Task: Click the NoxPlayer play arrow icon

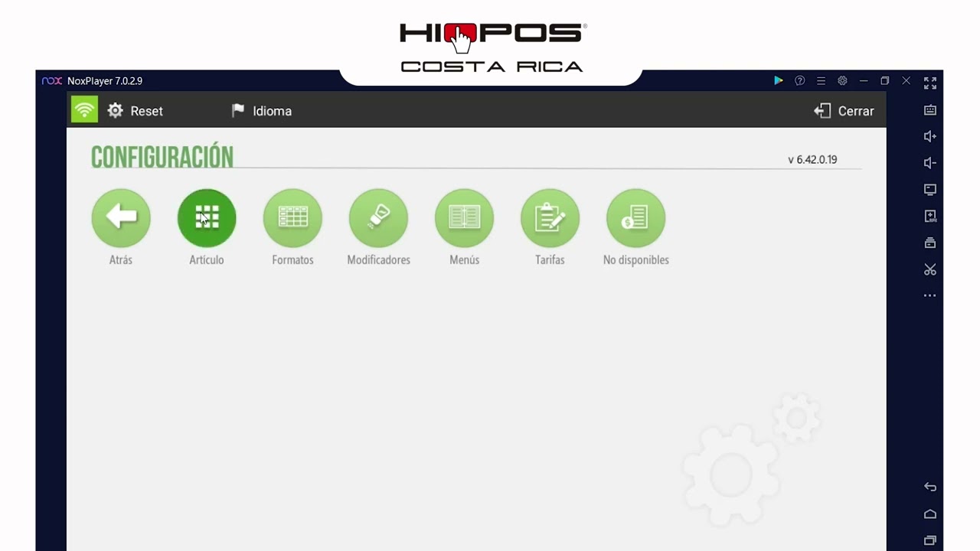Action: click(778, 80)
